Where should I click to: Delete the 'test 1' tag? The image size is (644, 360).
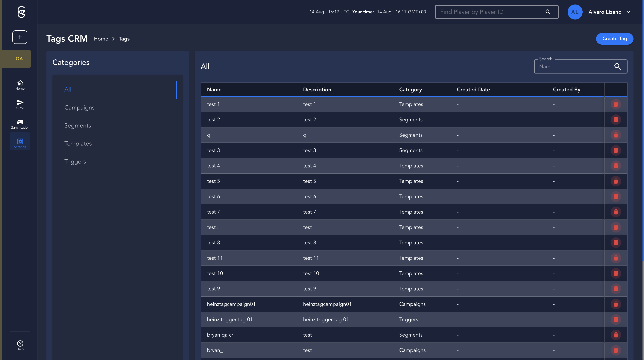point(616,104)
